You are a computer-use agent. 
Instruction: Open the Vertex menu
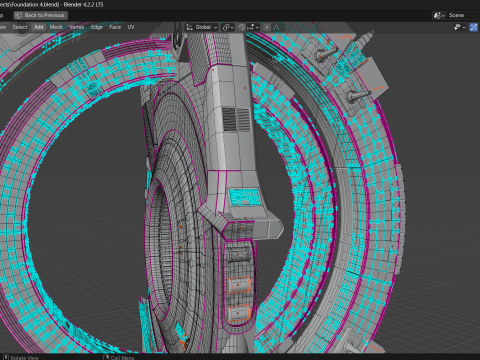pos(76,27)
